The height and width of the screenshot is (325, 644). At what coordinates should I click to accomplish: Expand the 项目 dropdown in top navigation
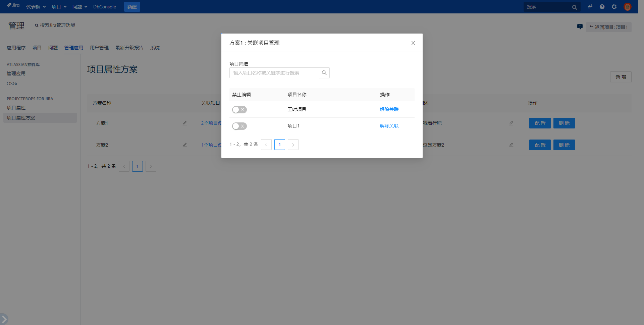click(59, 7)
